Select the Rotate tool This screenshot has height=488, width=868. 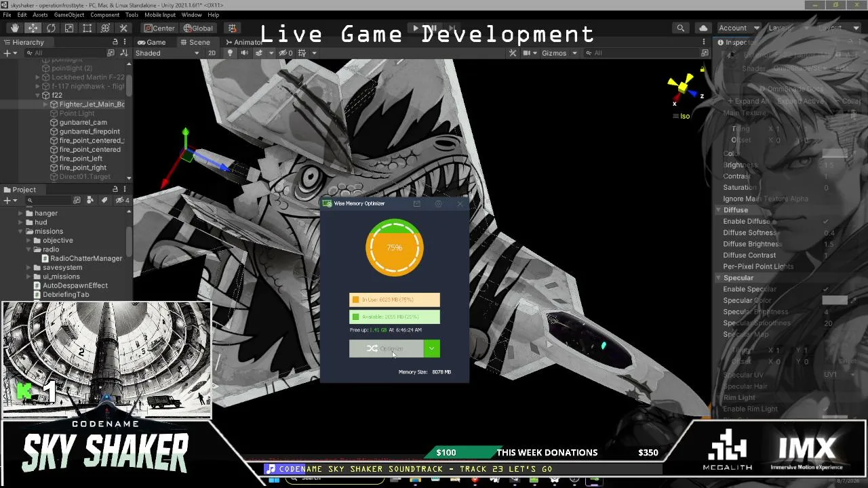(51, 28)
